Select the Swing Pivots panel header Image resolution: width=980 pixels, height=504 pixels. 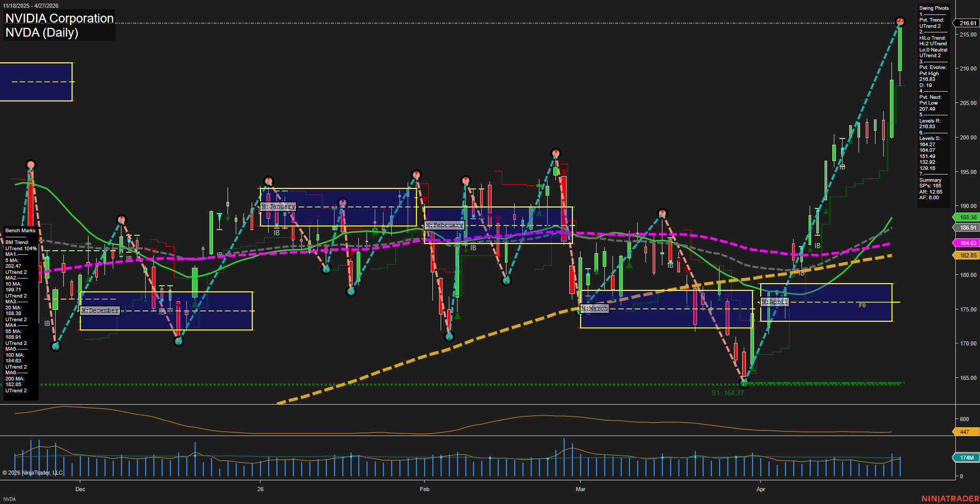pyautogui.click(x=934, y=8)
